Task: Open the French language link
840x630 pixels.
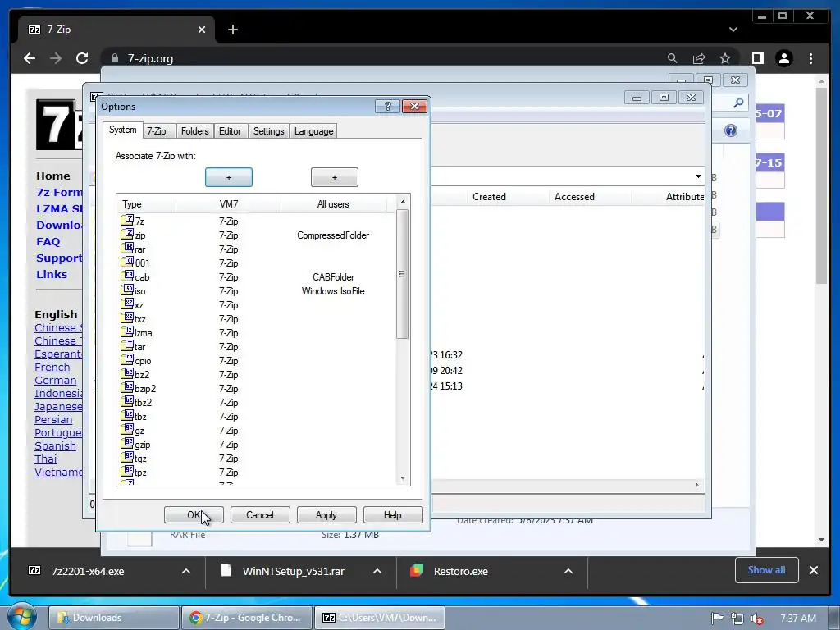Action: [52, 367]
